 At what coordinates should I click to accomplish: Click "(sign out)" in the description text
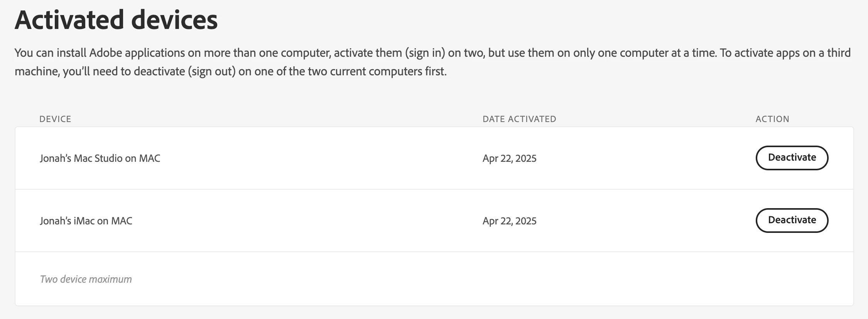coord(211,71)
